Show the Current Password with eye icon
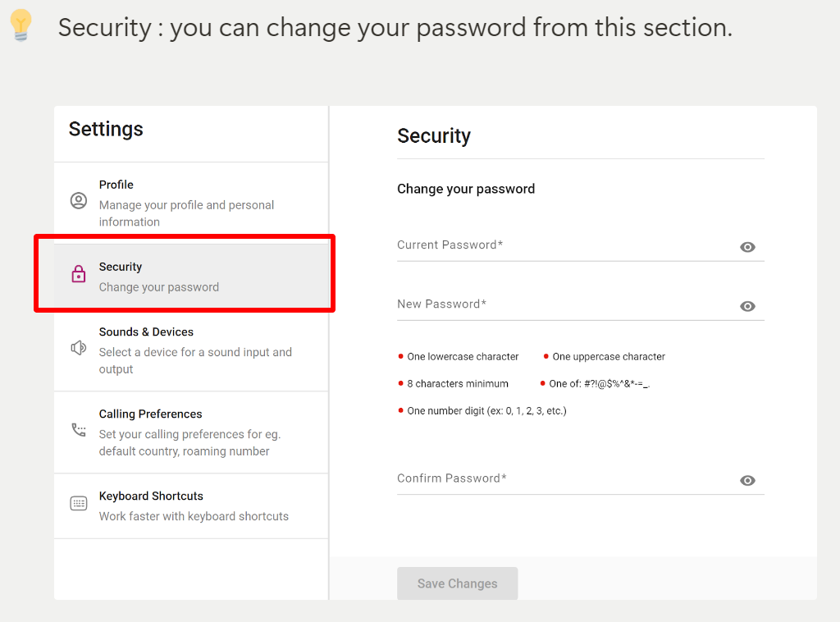This screenshot has width=840, height=622. click(747, 247)
